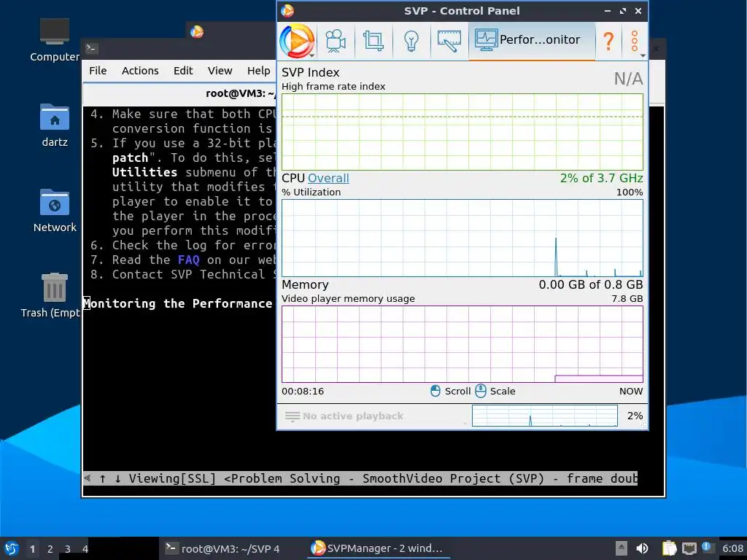Viewport: 747px width, 560px height.
Task: Open the volume speaker tray icon
Action: [642, 548]
